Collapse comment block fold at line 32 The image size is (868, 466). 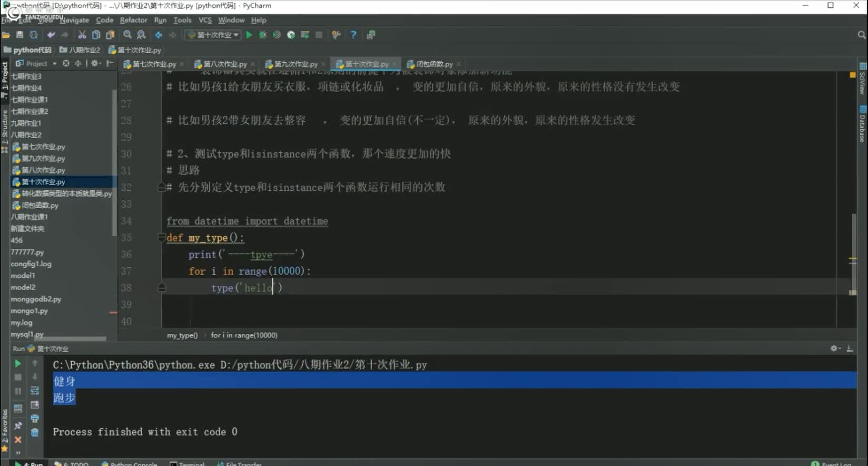tap(162, 187)
